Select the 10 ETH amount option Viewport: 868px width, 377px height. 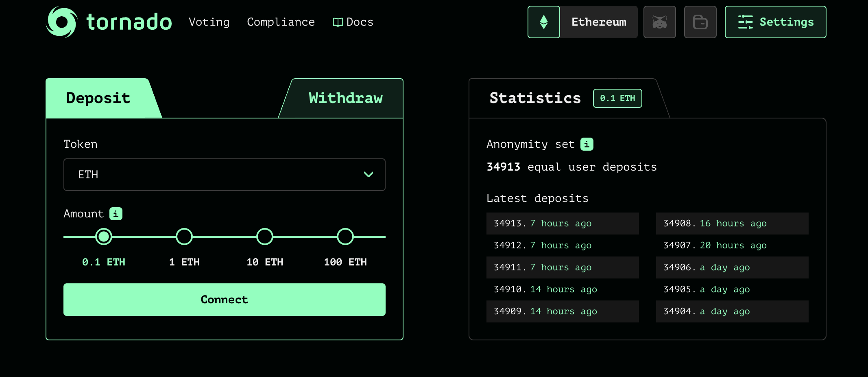coord(265,237)
